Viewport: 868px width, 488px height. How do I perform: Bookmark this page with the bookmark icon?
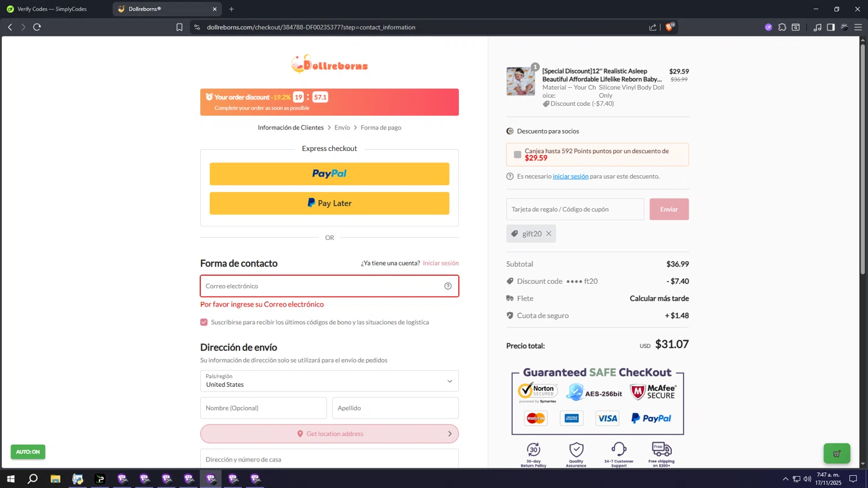(x=179, y=27)
